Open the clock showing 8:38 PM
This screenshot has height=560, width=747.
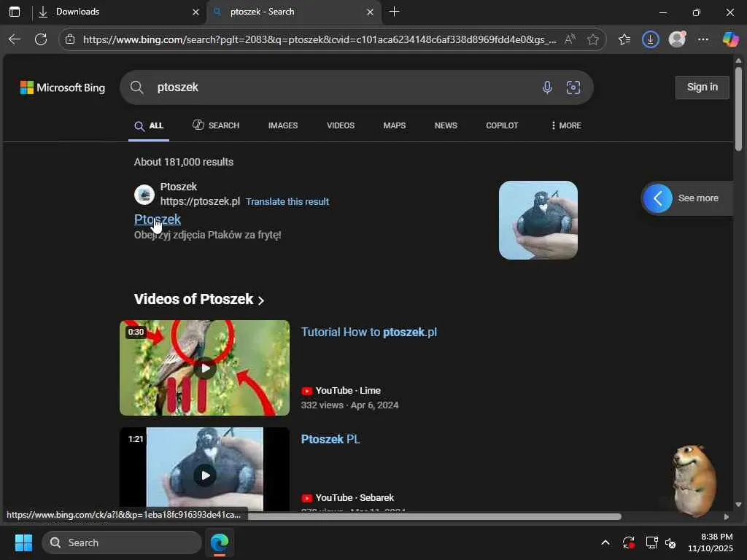[711, 542]
